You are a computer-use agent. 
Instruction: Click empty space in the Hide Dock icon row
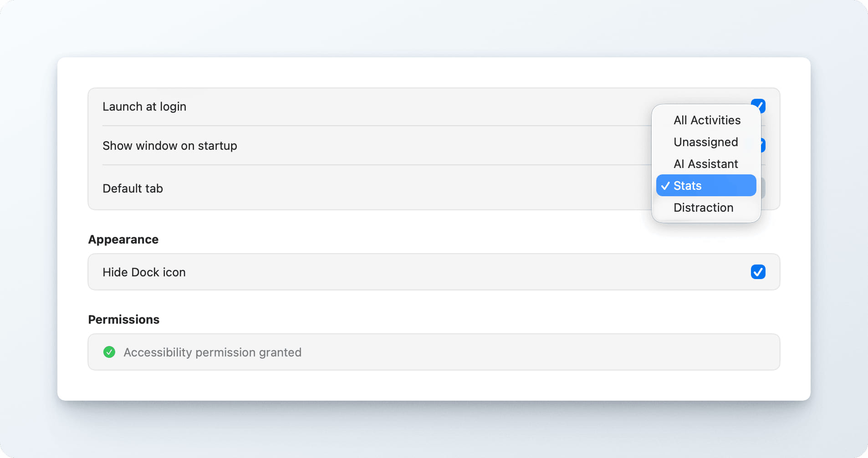pyautogui.click(x=455, y=272)
